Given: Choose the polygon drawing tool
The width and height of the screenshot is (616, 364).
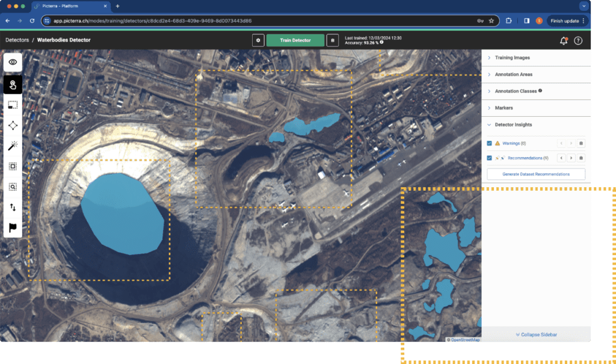Looking at the screenshot, I should point(13,125).
